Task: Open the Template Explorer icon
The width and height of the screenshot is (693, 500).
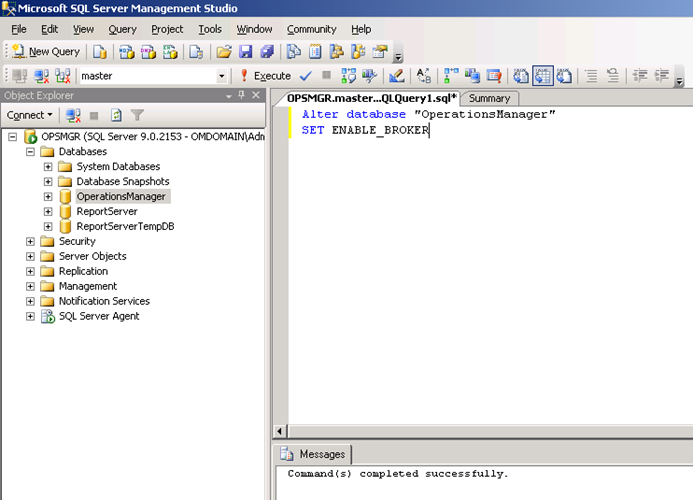Action: pos(358,52)
